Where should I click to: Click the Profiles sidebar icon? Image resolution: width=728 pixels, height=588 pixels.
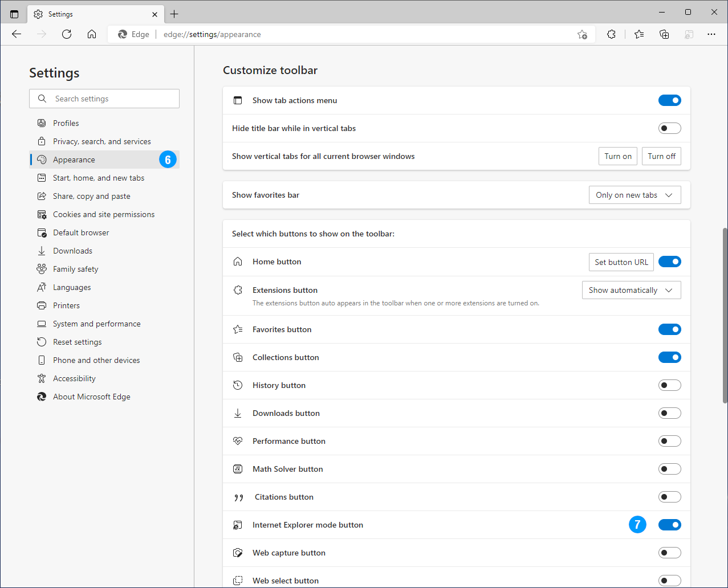(x=41, y=122)
